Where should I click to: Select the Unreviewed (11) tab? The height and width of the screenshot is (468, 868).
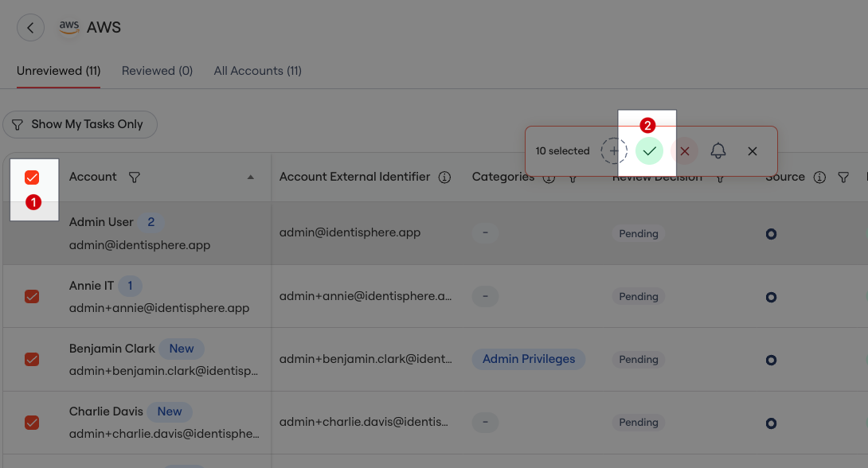click(59, 71)
